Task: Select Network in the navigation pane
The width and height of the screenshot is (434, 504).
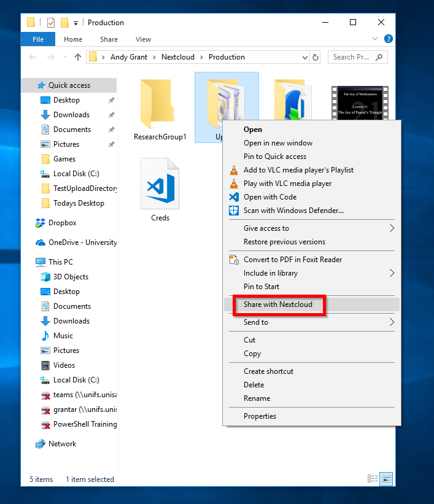Action: [62, 444]
